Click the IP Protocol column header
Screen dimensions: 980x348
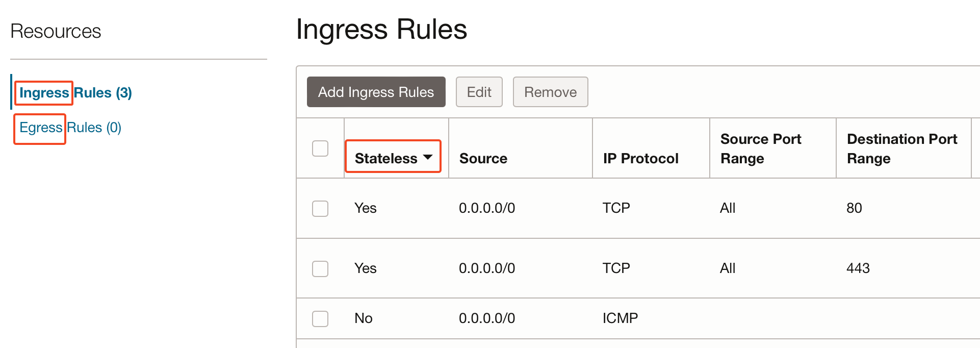click(640, 158)
